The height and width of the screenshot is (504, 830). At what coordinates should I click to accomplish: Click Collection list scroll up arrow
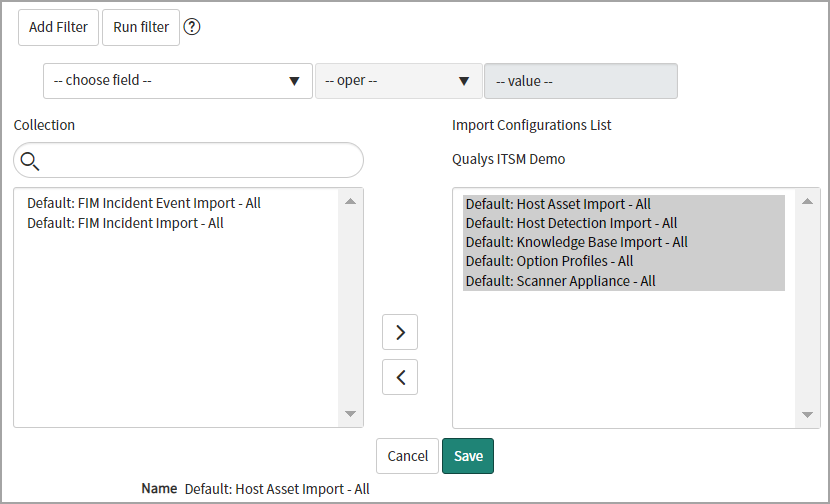(350, 201)
